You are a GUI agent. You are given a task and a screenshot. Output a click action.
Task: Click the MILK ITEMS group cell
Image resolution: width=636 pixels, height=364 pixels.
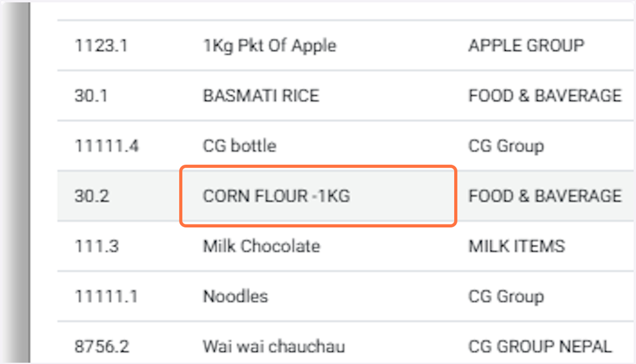click(x=516, y=247)
